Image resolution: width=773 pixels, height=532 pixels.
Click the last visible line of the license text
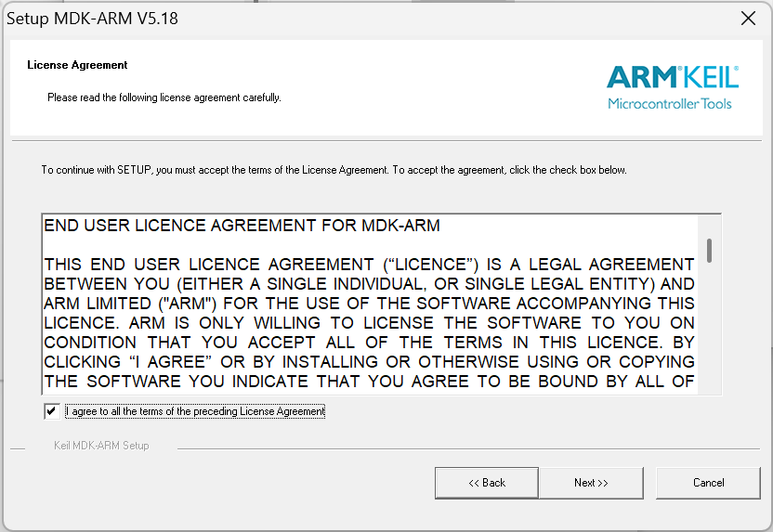369,382
